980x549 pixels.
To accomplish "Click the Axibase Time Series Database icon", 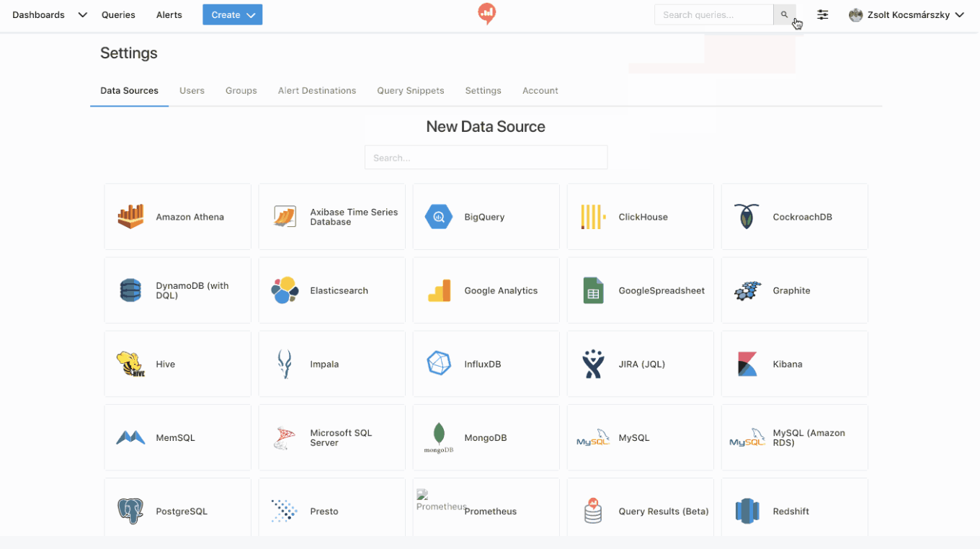I will click(285, 216).
